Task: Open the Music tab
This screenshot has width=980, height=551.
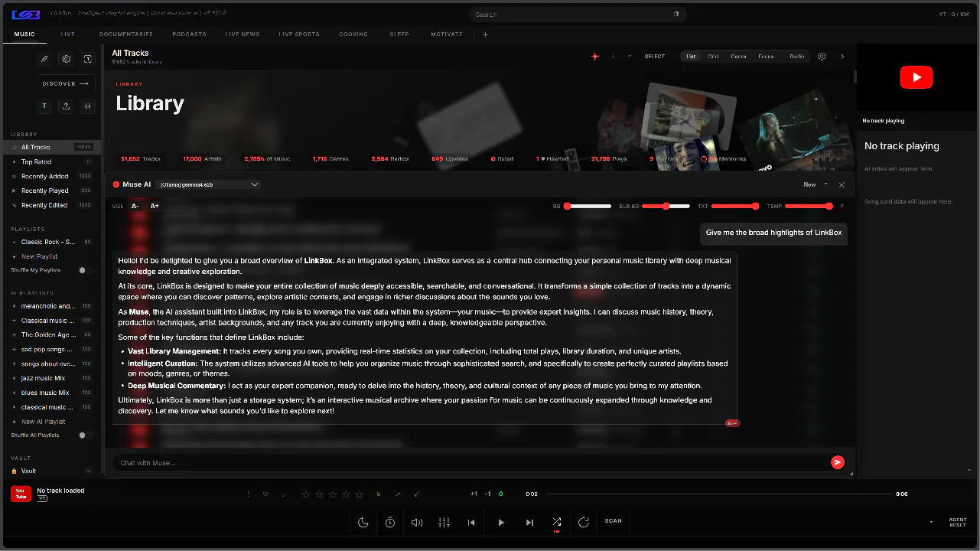Action: 24,34
